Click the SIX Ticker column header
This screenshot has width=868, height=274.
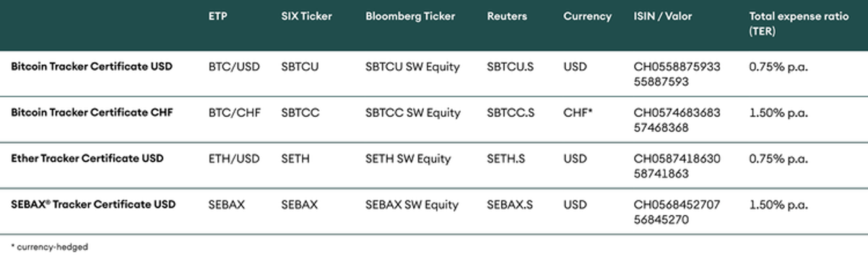coord(306,17)
